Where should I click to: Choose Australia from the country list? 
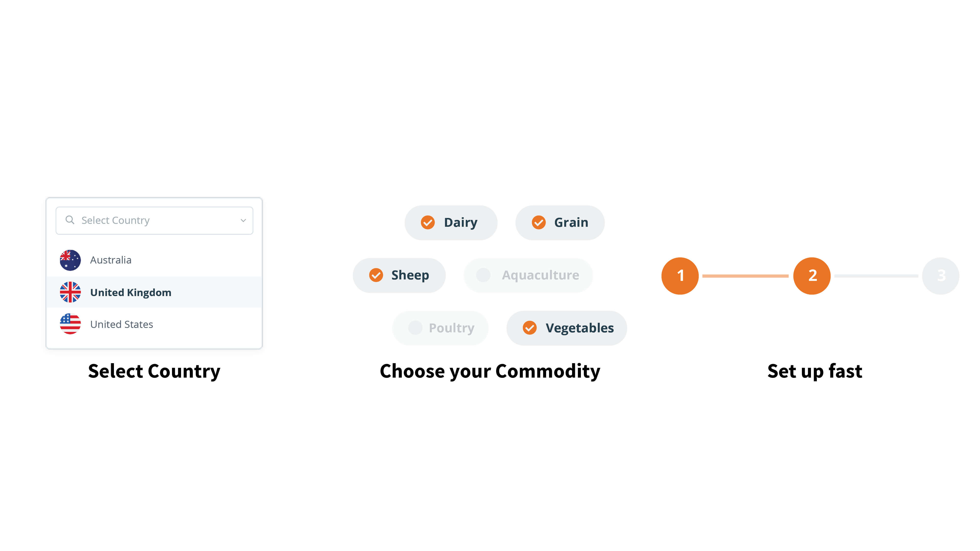111,260
